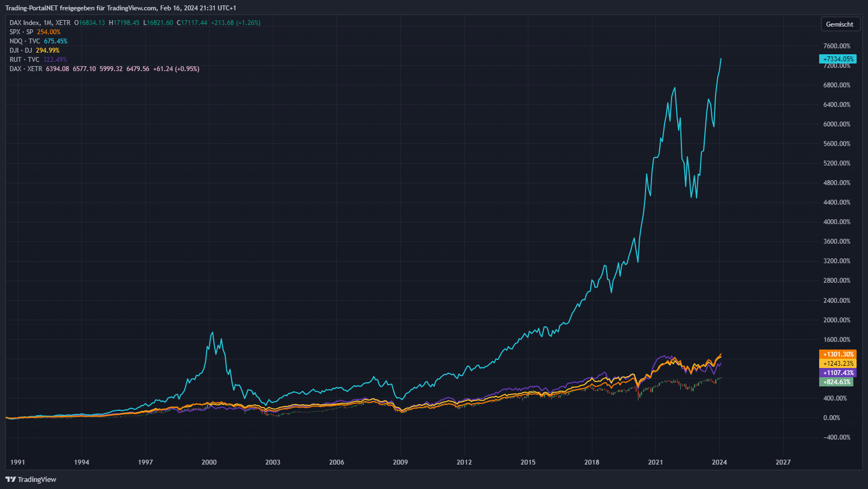This screenshot has width=868, height=489.
Task: Select the green +824.63% price tag
Action: coord(836,382)
